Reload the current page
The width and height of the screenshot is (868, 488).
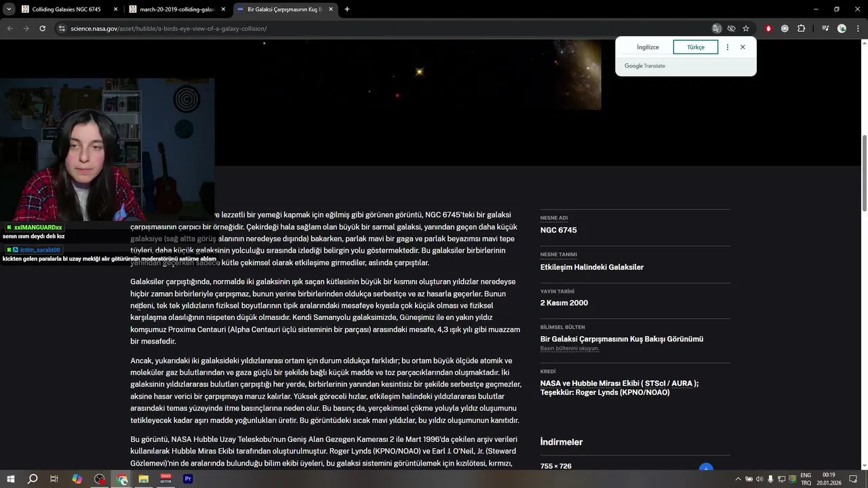click(42, 28)
